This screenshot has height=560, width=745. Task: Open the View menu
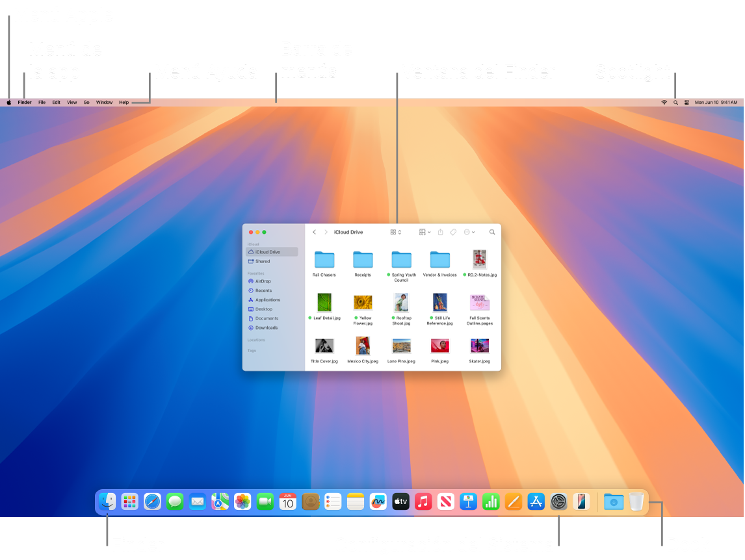72,102
